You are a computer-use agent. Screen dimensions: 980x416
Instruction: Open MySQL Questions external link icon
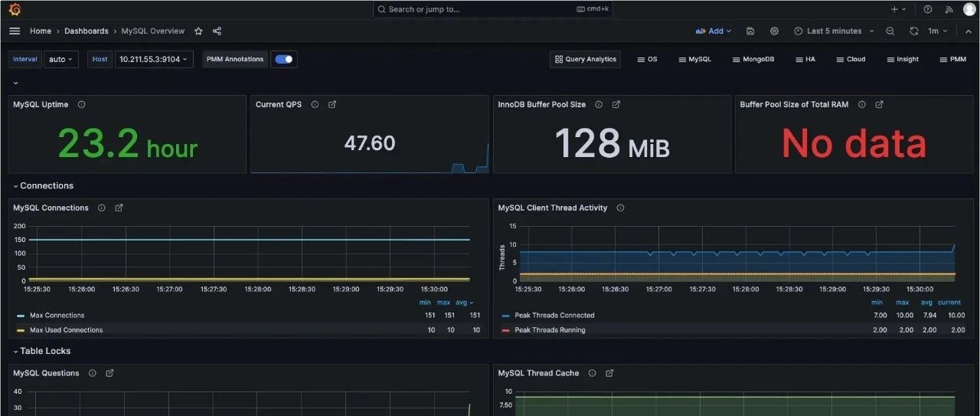click(109, 373)
